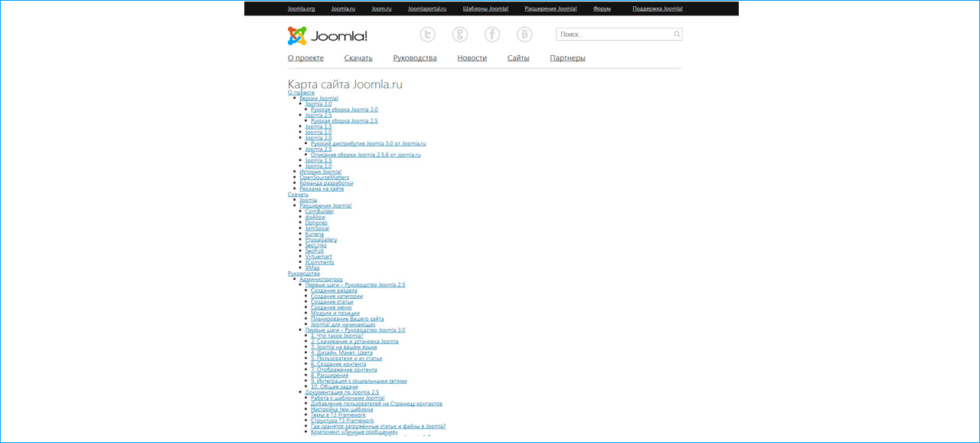Screen dimensions: 980x443
Task: Open Первые шаги - Руководство Joomla 2.5
Action: 355,285
